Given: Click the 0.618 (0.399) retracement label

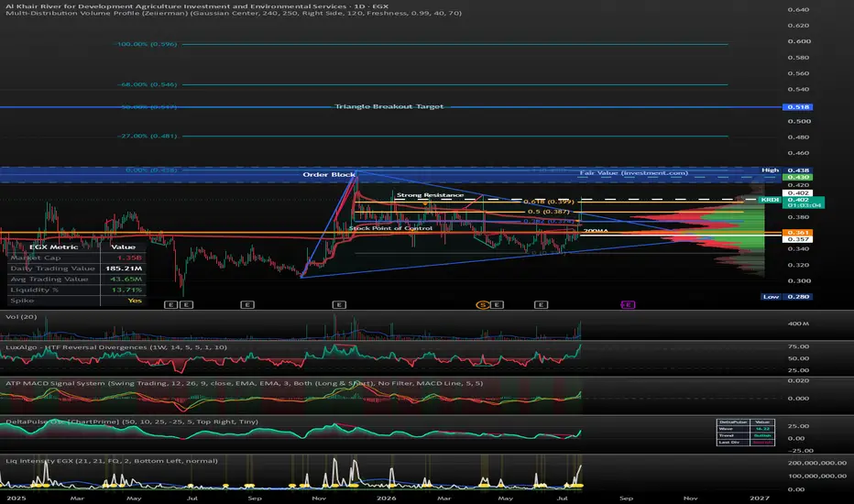Looking at the screenshot, I should click(x=549, y=202).
